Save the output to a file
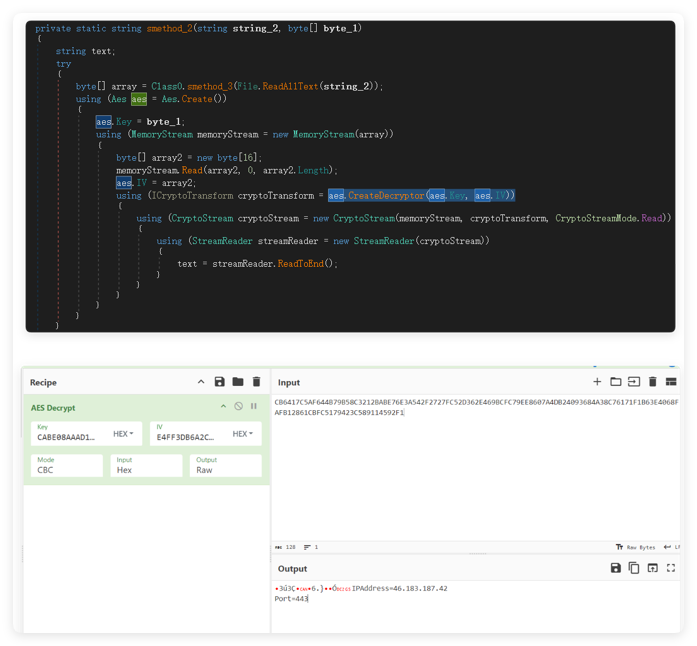The height and width of the screenshot is (646, 697). coord(616,568)
